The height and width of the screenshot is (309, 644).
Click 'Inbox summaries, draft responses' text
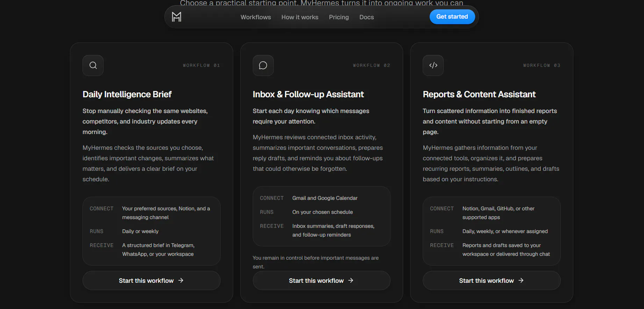[333, 230]
